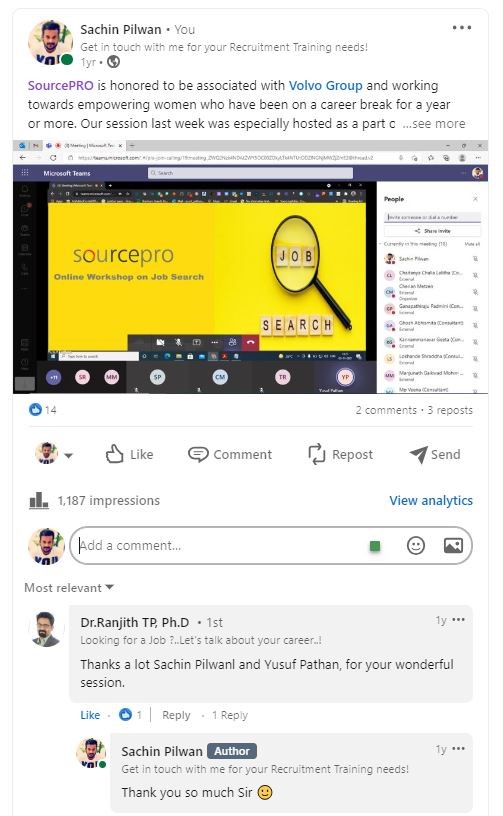Screen dimensions: 503x816
Task: Reply to Dr.Ranjith's comment
Action: (176, 715)
